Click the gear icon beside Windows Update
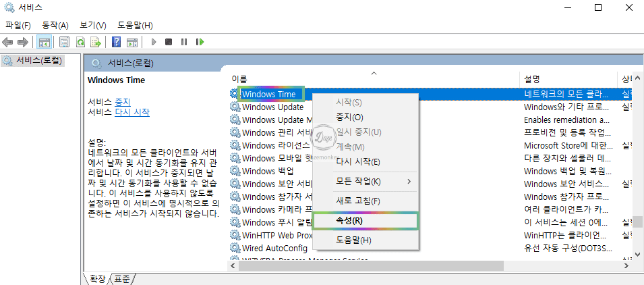Viewport: 644px width, 285px height. point(235,107)
